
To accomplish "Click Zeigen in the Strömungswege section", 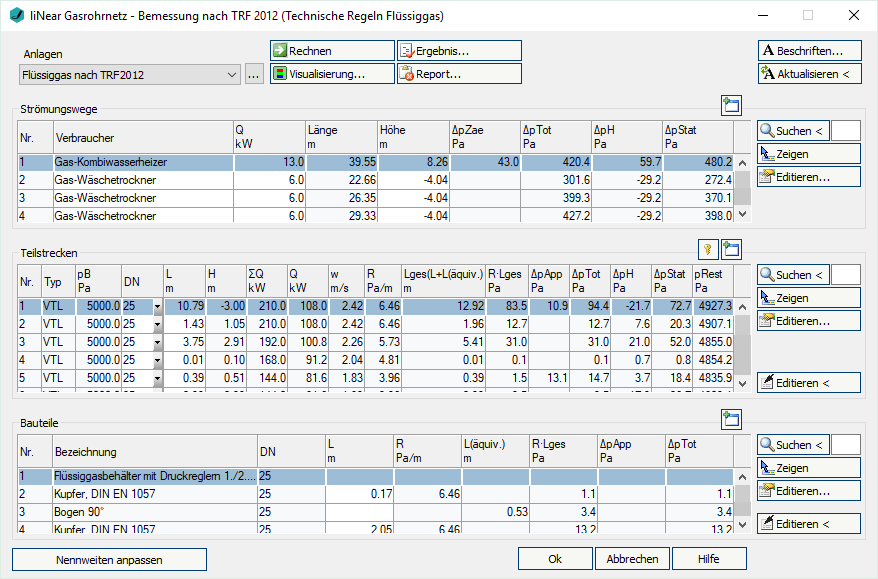I will pos(809,154).
